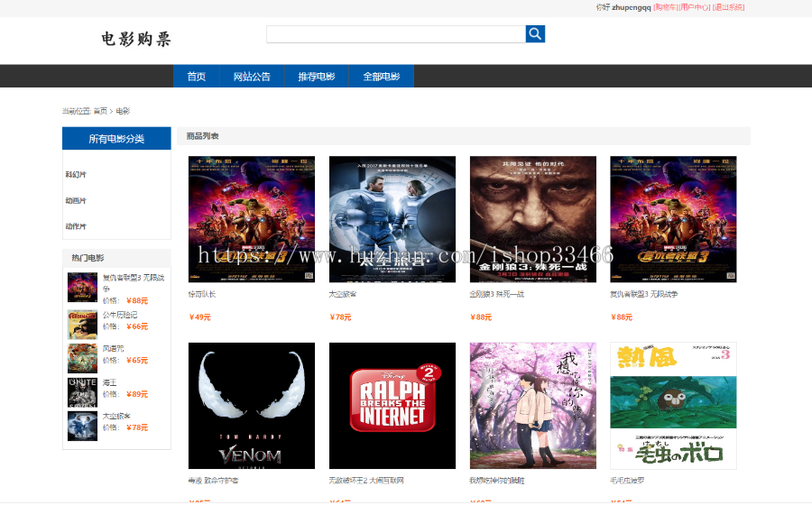Open the 全部电影 navigation tab
Screen dimensions: 812x505
[x=381, y=77]
